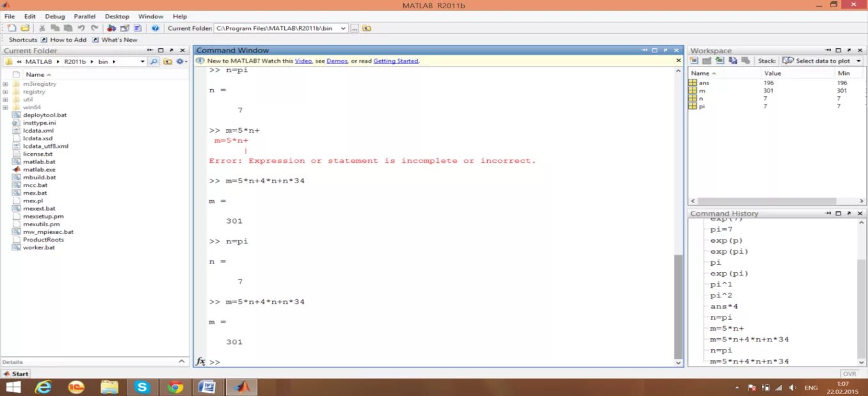The width and height of the screenshot is (868, 396).
Task: Click Delete variable icon in Workspace toolbar
Action: [746, 61]
